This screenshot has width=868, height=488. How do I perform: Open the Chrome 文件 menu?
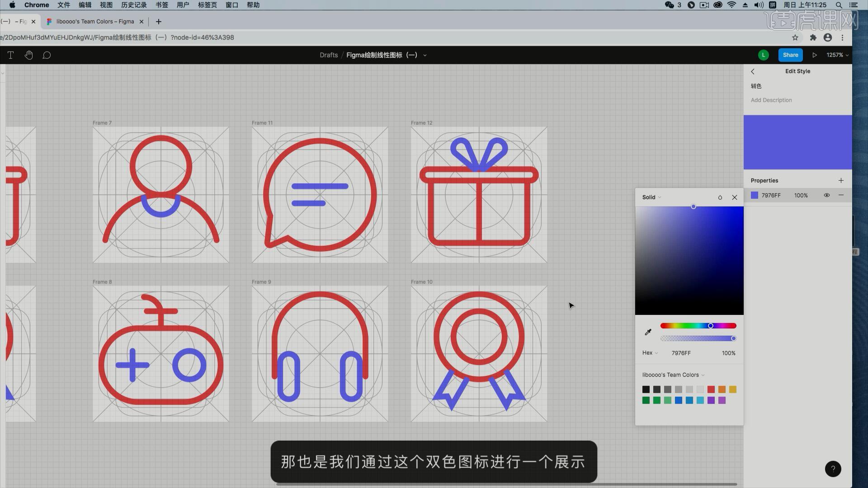pyautogui.click(x=64, y=5)
